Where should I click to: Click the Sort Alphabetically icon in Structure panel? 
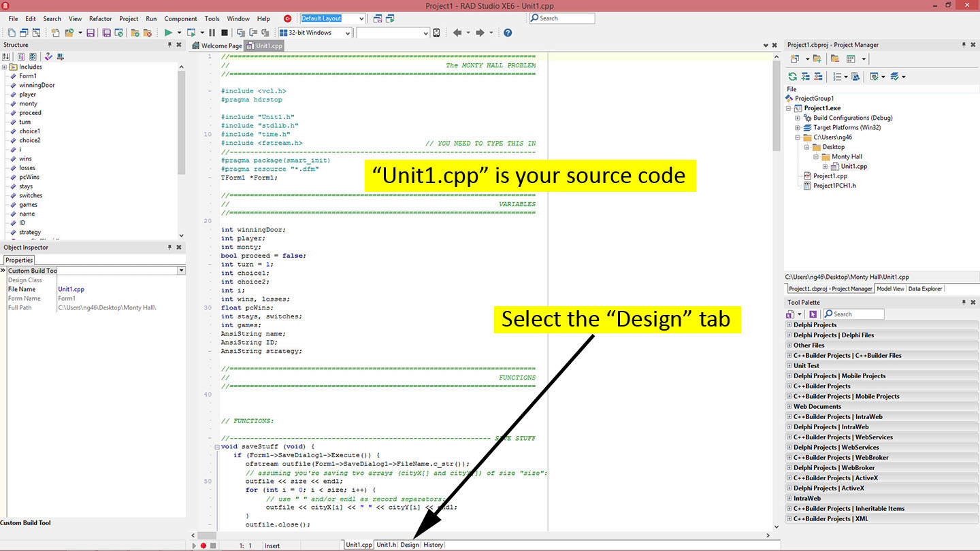6,56
